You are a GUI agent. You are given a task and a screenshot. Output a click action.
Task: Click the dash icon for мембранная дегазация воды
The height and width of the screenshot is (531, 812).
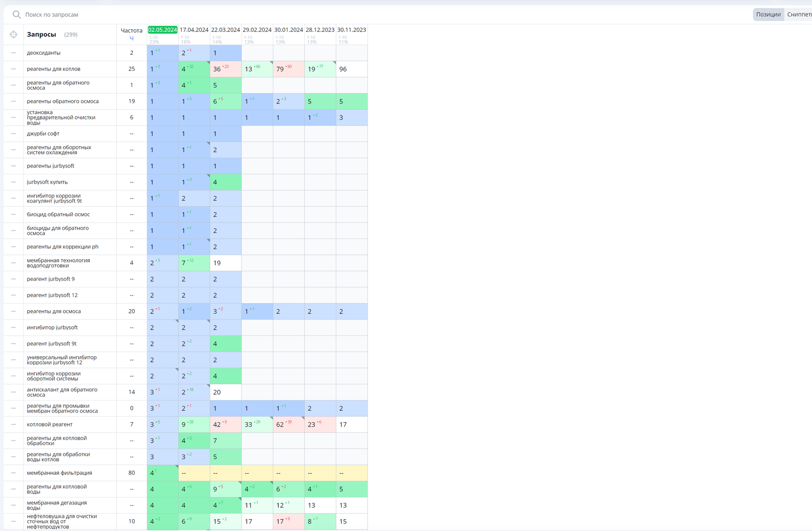14,506
